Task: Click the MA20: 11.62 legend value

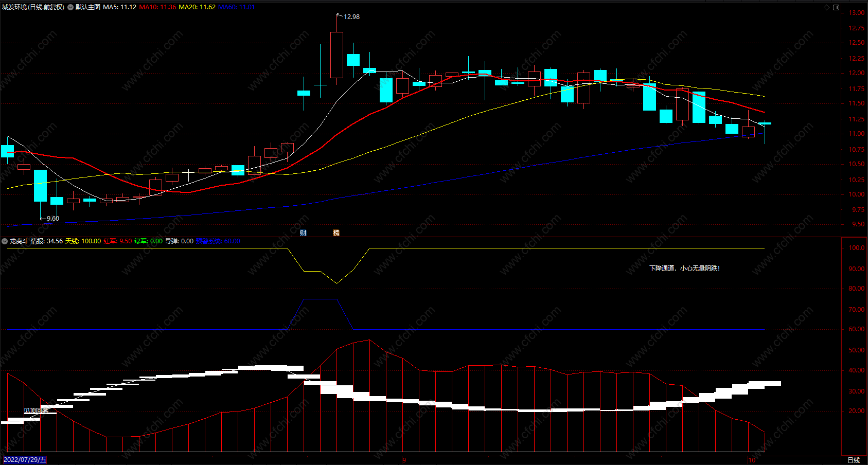Action: (x=197, y=7)
